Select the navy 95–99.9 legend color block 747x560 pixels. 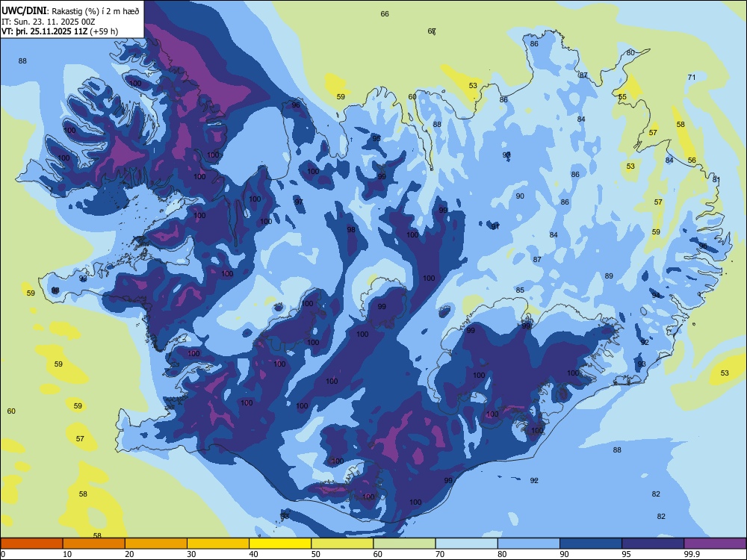click(653, 544)
